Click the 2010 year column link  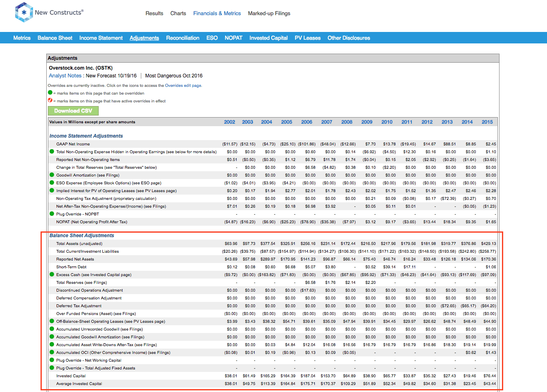click(387, 122)
